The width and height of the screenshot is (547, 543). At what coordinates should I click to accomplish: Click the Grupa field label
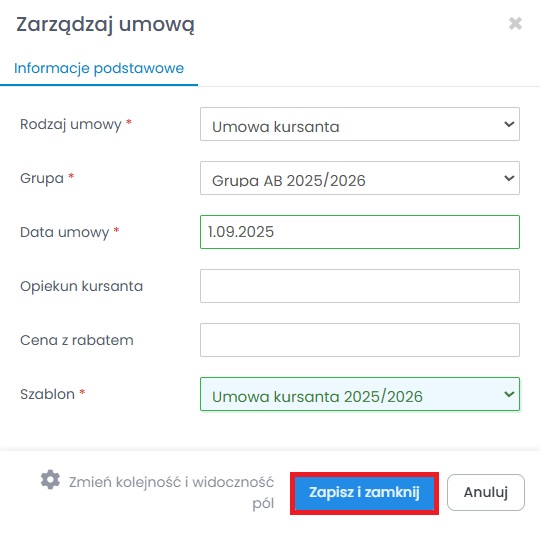point(42,179)
